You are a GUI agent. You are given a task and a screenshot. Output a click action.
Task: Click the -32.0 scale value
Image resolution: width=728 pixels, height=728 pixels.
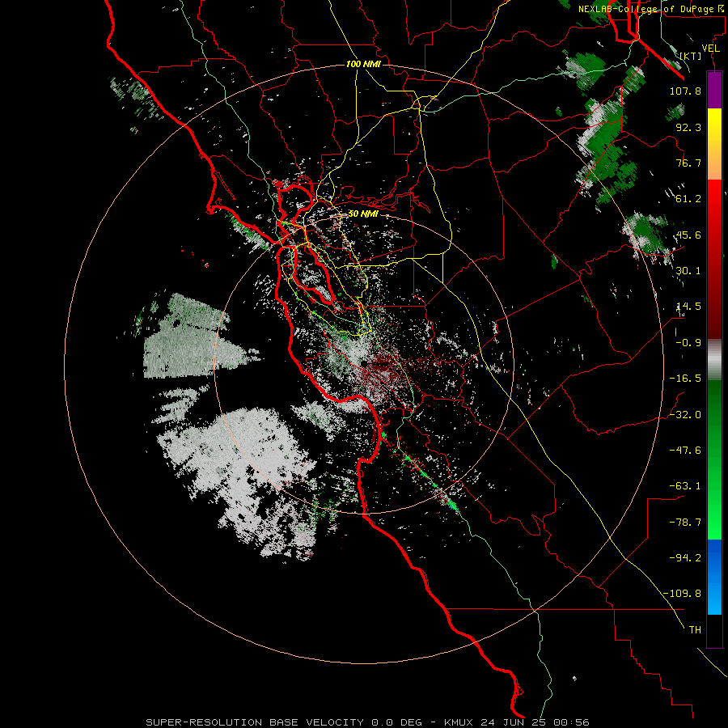tap(685, 415)
